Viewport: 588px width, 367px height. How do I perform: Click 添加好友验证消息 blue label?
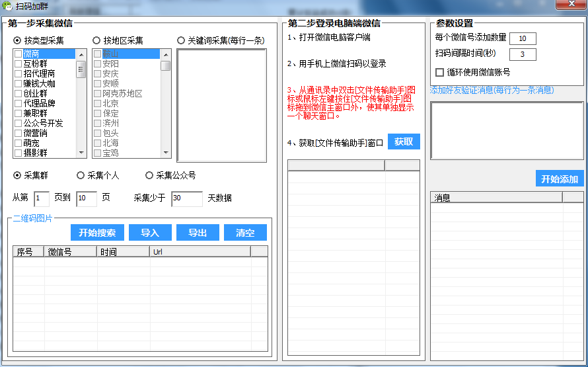click(x=492, y=90)
